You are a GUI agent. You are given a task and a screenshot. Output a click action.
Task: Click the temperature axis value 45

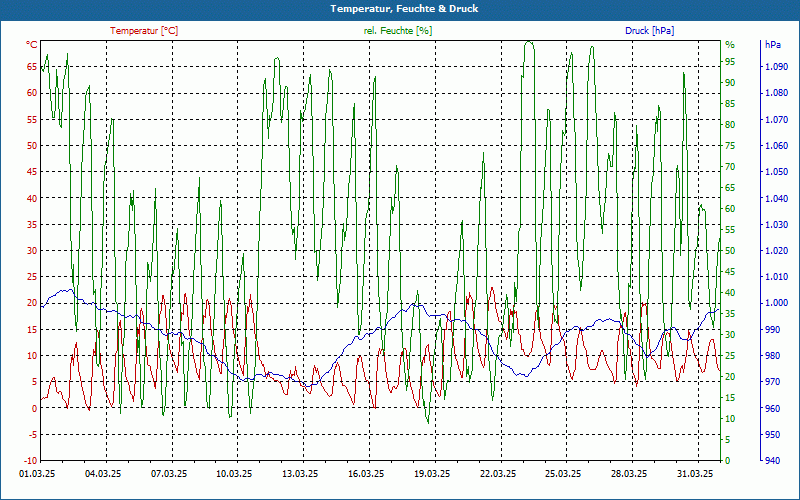point(32,171)
